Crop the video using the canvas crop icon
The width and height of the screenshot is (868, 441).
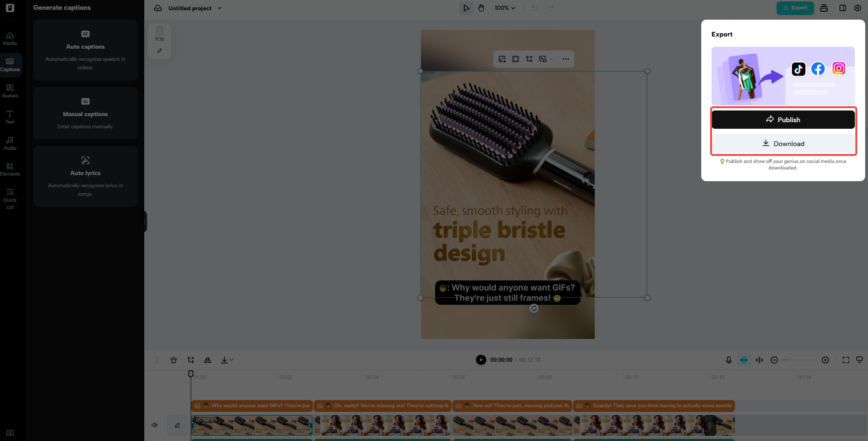529,59
